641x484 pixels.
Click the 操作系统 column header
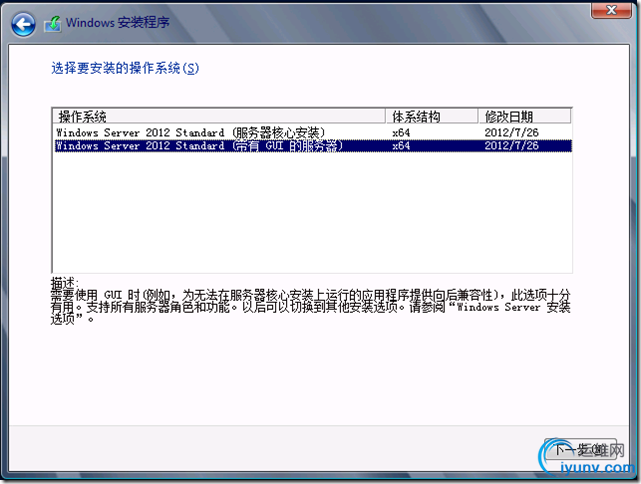pos(220,117)
